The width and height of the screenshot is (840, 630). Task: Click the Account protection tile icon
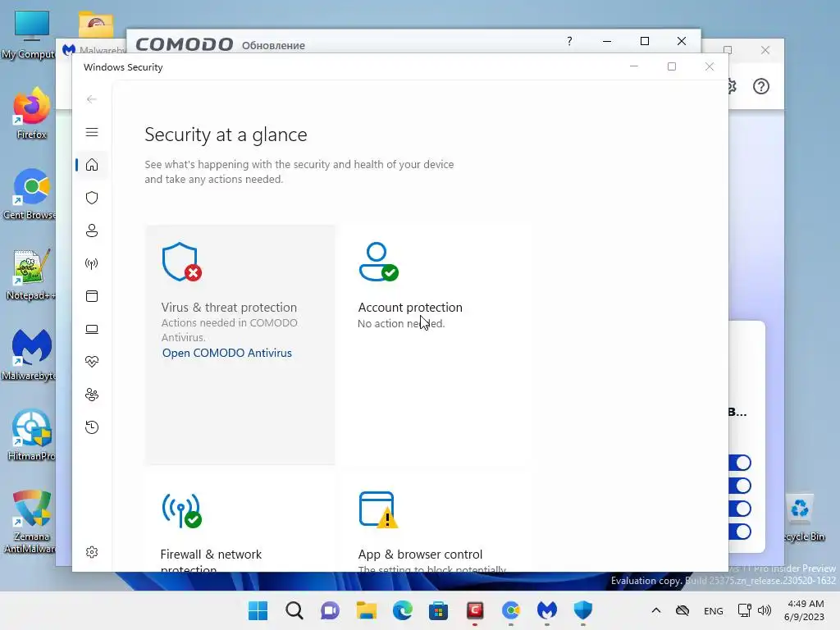[x=379, y=262]
